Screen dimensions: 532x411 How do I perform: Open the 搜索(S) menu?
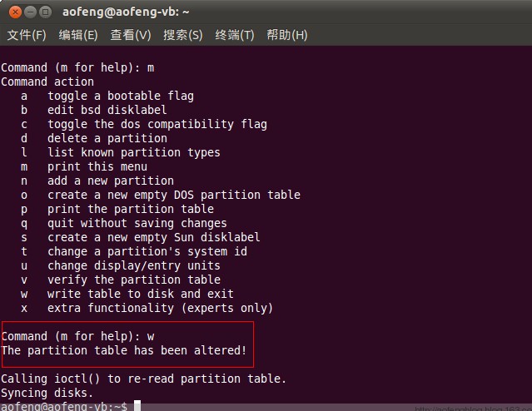[183, 35]
